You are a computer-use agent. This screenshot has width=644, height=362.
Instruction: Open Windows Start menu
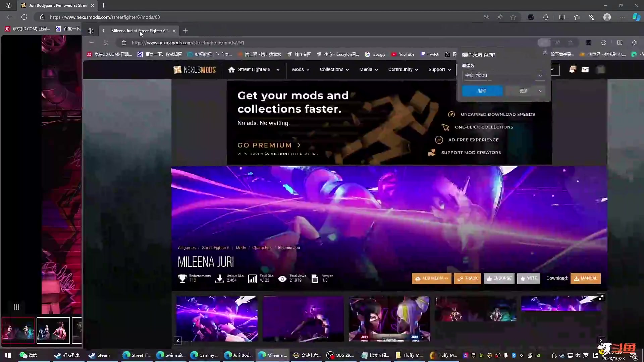click(x=8, y=355)
